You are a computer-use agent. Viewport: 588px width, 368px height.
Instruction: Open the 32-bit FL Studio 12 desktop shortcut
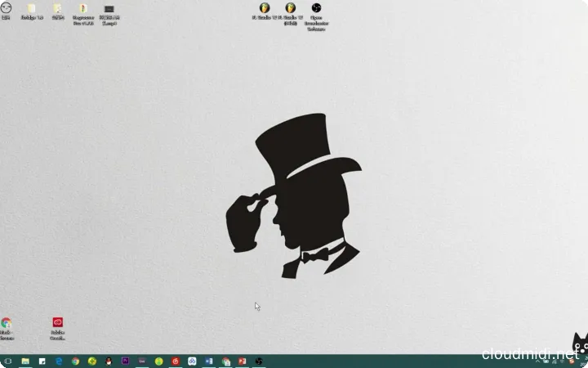pyautogui.click(x=265, y=8)
